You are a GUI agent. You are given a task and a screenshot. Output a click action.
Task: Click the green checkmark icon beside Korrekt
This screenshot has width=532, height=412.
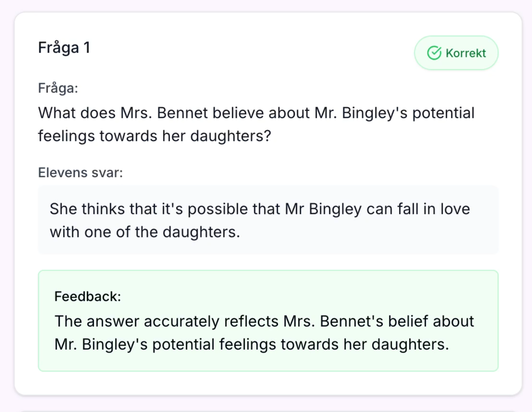coord(434,53)
